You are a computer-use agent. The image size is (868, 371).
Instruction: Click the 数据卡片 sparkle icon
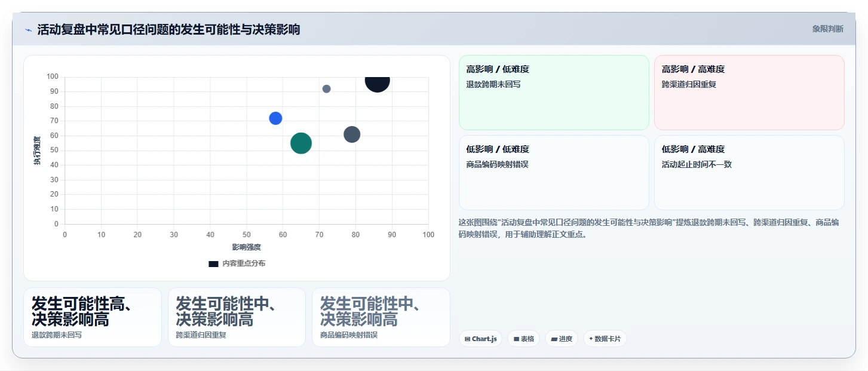(591, 339)
